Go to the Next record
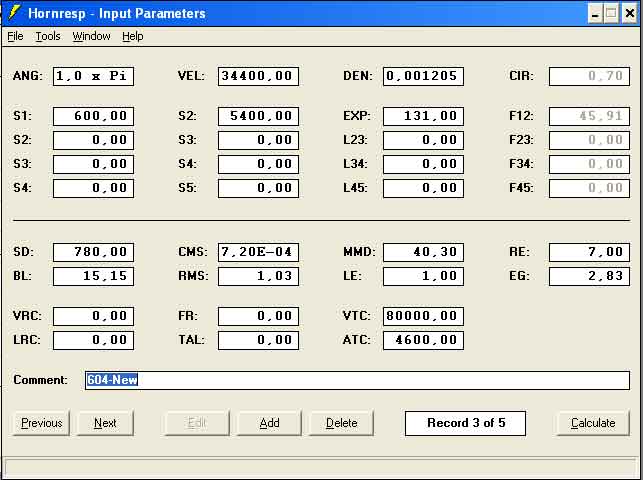643x480 pixels. point(105,423)
